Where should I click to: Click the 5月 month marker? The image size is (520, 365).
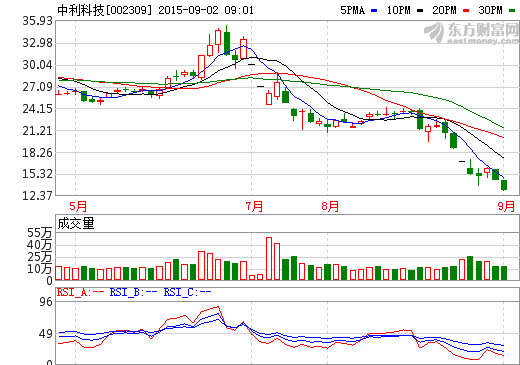tap(78, 206)
